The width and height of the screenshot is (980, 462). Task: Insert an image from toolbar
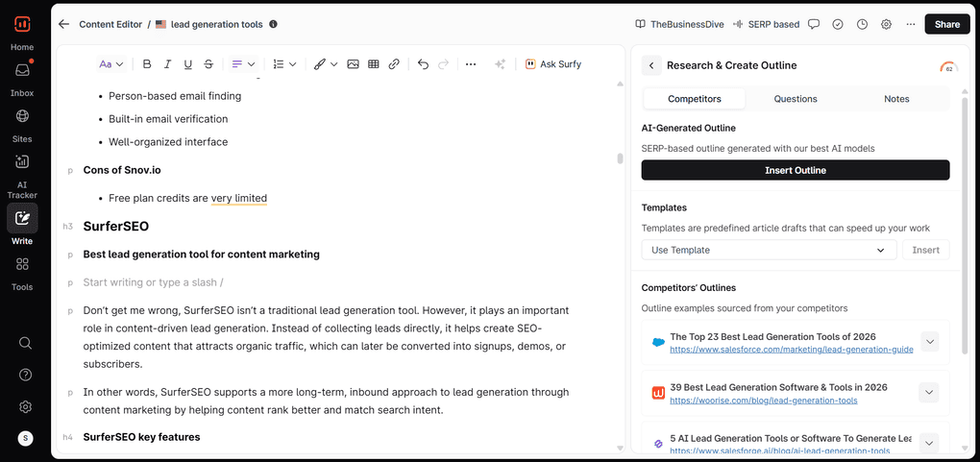click(354, 63)
